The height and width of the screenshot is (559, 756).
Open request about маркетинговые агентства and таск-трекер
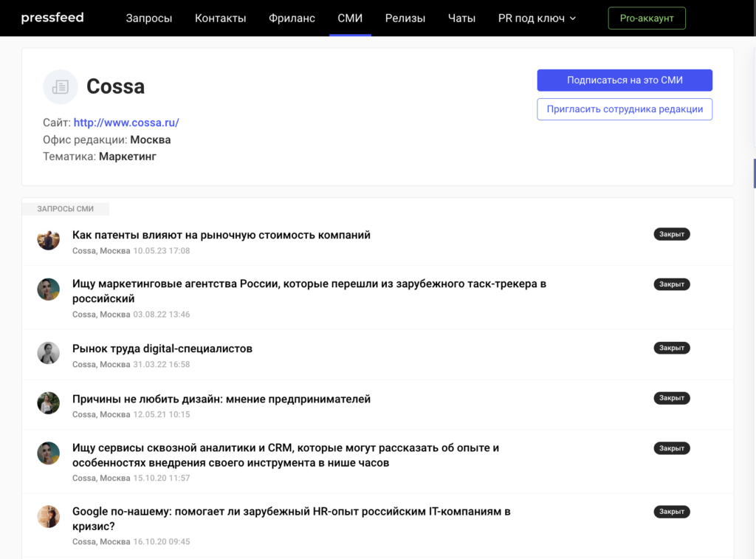[x=309, y=291]
